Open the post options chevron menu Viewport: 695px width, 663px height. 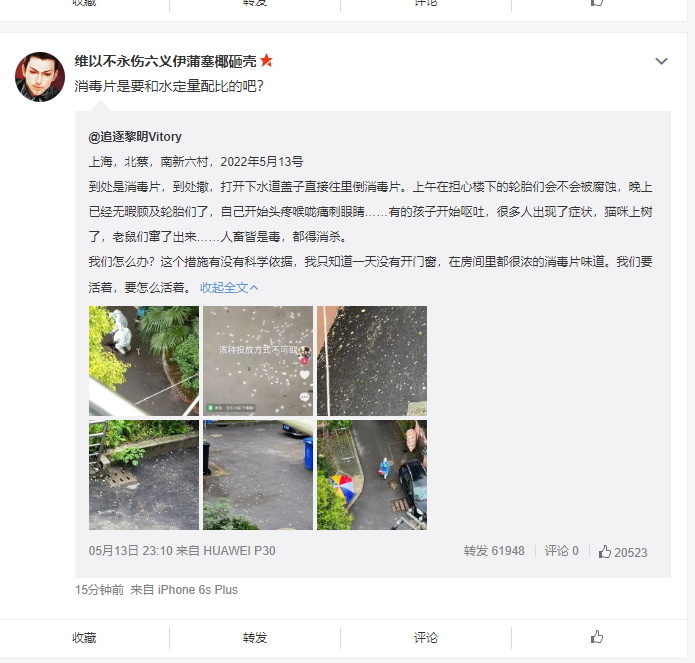click(x=661, y=61)
